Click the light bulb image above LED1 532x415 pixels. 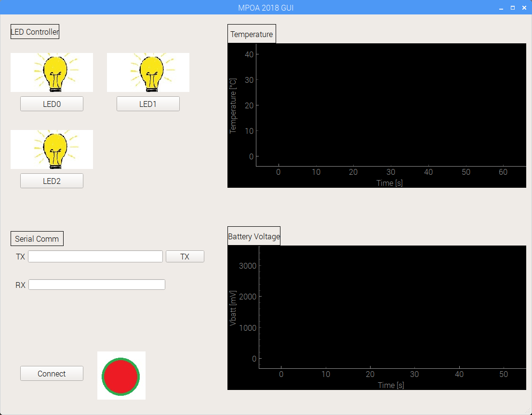pyautogui.click(x=148, y=72)
